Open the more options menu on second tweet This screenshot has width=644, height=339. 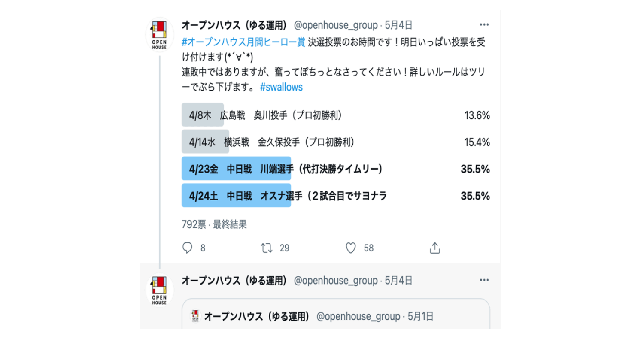click(x=484, y=280)
